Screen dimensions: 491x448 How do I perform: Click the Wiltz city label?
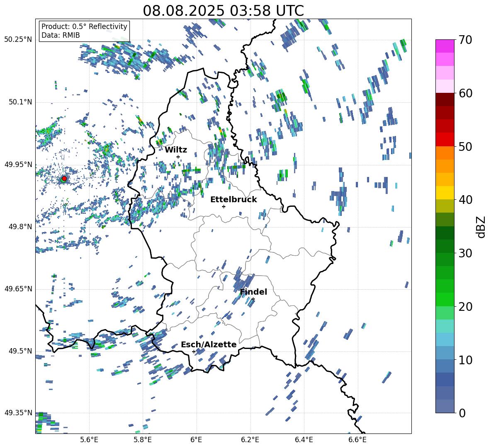(x=176, y=150)
